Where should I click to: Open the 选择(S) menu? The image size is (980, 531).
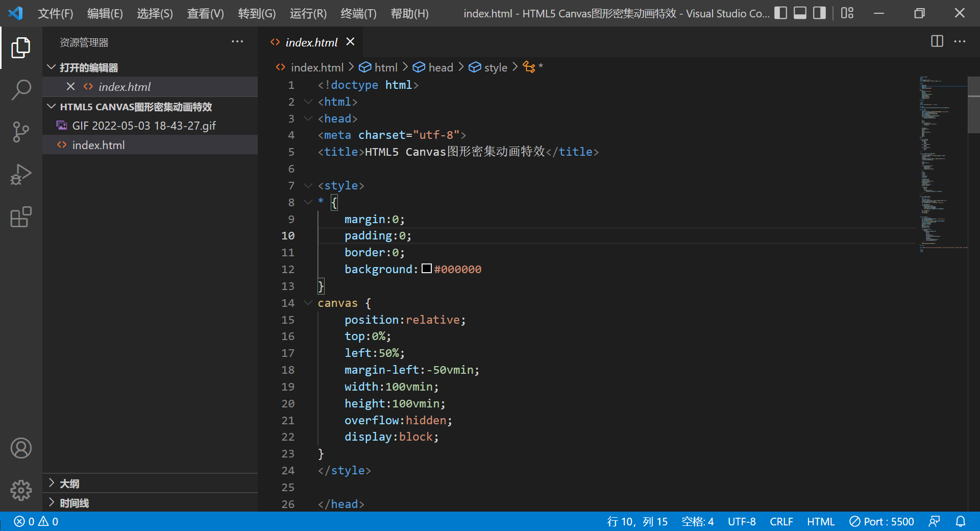[x=155, y=13]
